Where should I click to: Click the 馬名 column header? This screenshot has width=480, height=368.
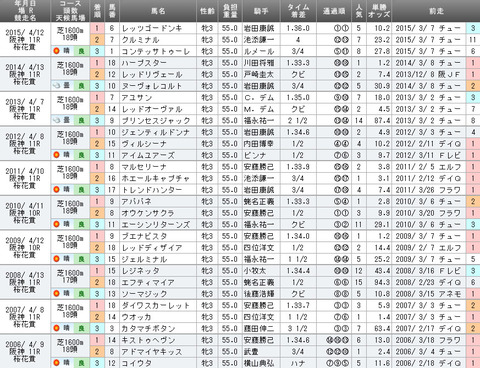(158, 11)
